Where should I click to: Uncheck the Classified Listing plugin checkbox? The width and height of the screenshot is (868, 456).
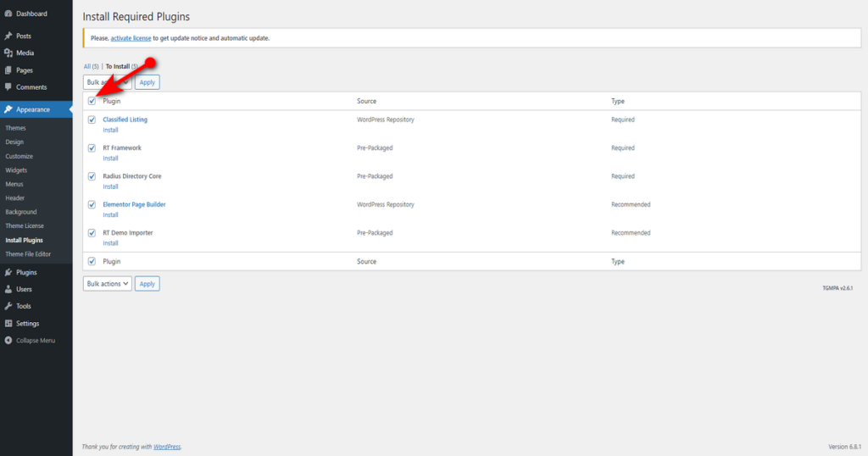(x=92, y=120)
